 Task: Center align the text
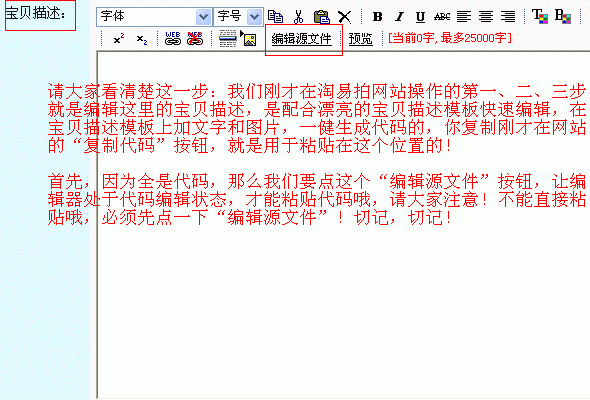point(486,17)
